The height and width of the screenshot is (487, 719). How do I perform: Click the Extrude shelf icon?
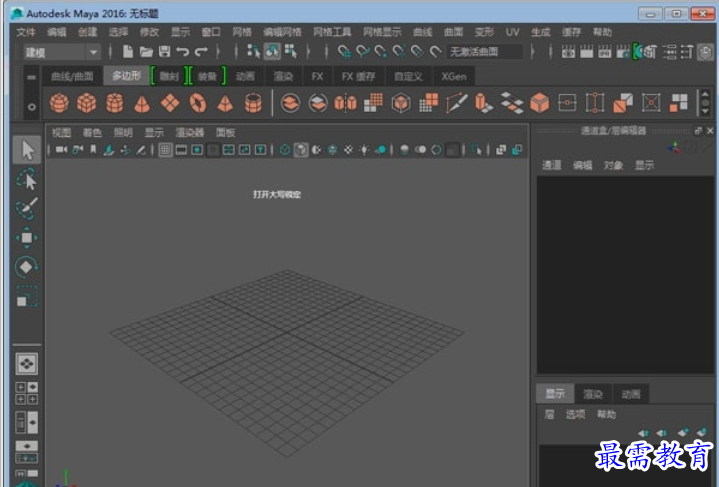click(x=483, y=103)
